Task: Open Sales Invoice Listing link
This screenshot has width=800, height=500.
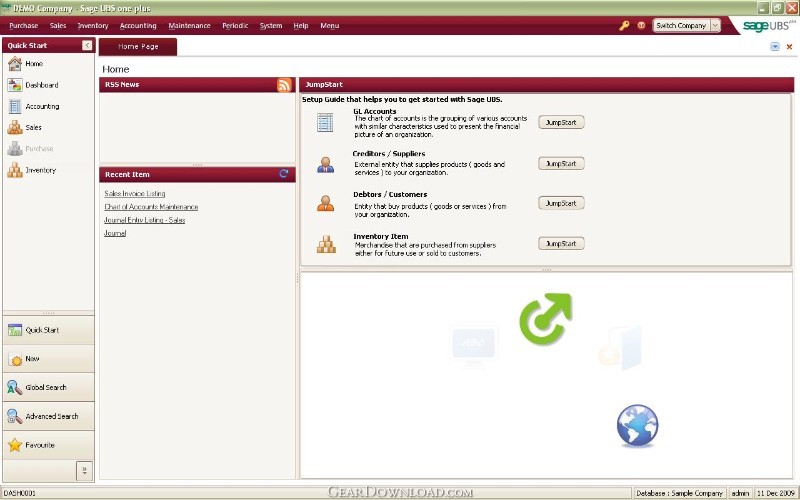Action: pyautogui.click(x=135, y=193)
